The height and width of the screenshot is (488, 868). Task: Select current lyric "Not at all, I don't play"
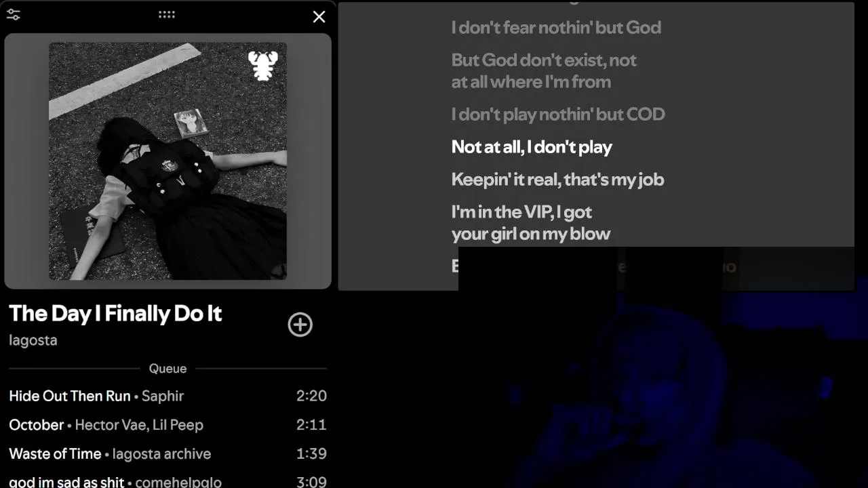point(532,147)
